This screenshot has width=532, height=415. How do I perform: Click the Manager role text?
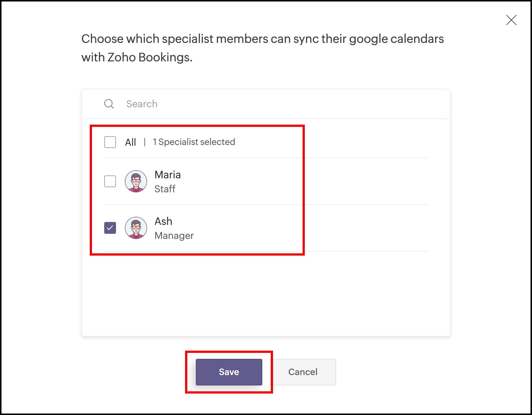click(174, 236)
